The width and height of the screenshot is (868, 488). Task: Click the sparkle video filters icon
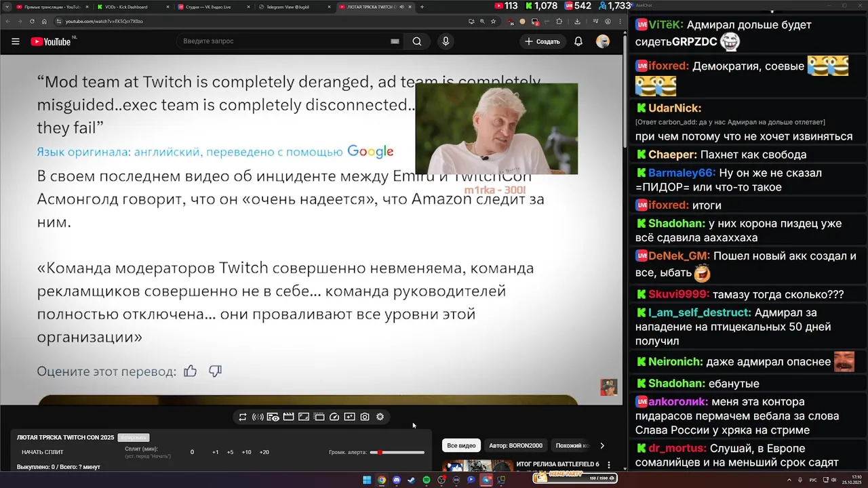coord(349,417)
